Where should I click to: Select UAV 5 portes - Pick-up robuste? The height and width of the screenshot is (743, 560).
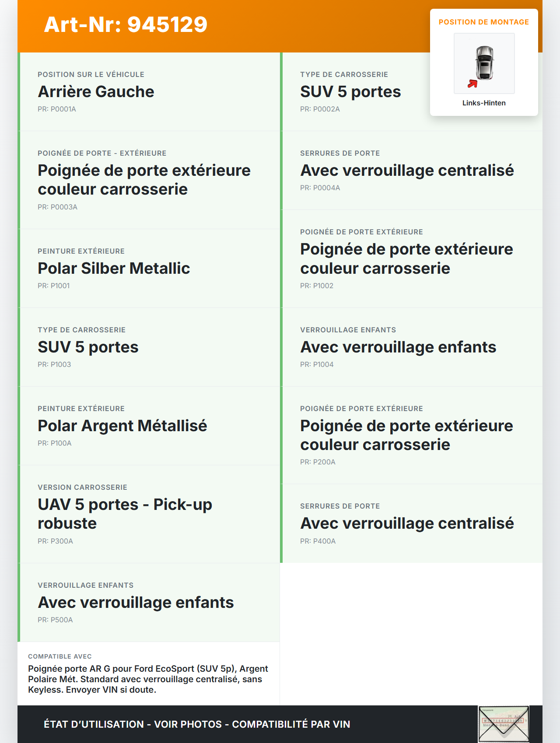pos(125,513)
